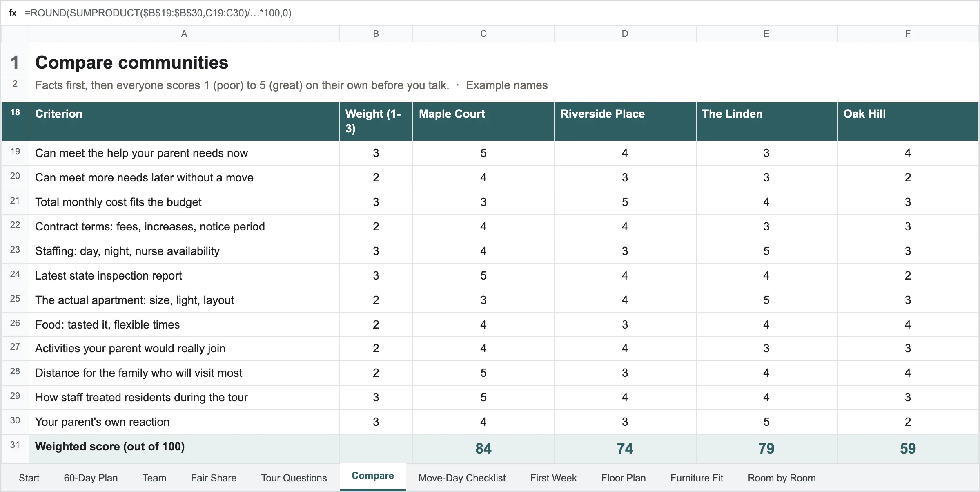Select 'Activities your parent would really join'
The width and height of the screenshot is (980, 492).
[184, 349]
